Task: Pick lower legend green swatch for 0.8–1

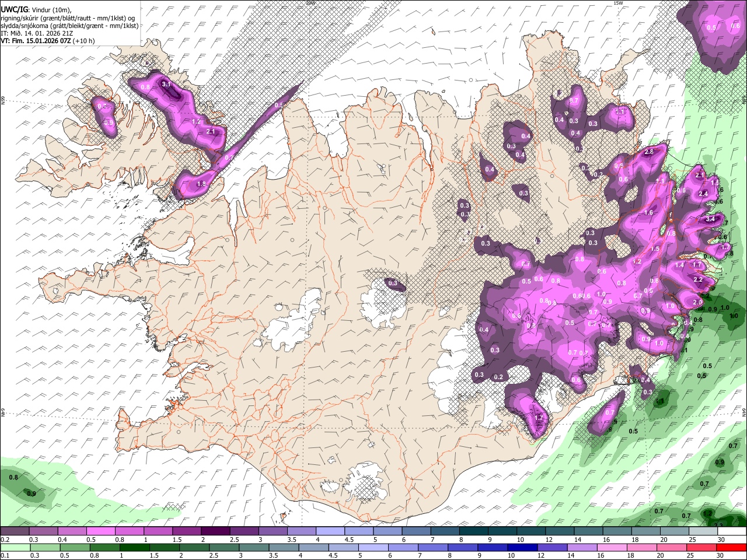Action: coord(104,548)
